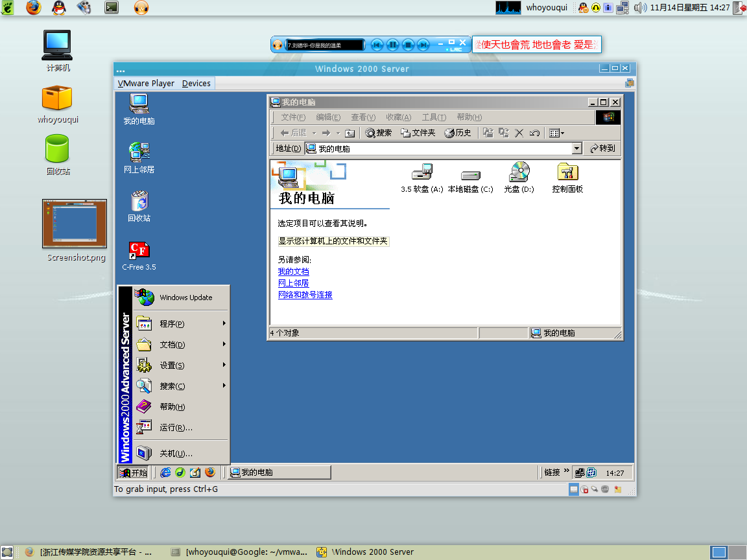Screen dimensions: 747x560
Task: Open the 帮助(H) menu
Action: coord(469,117)
